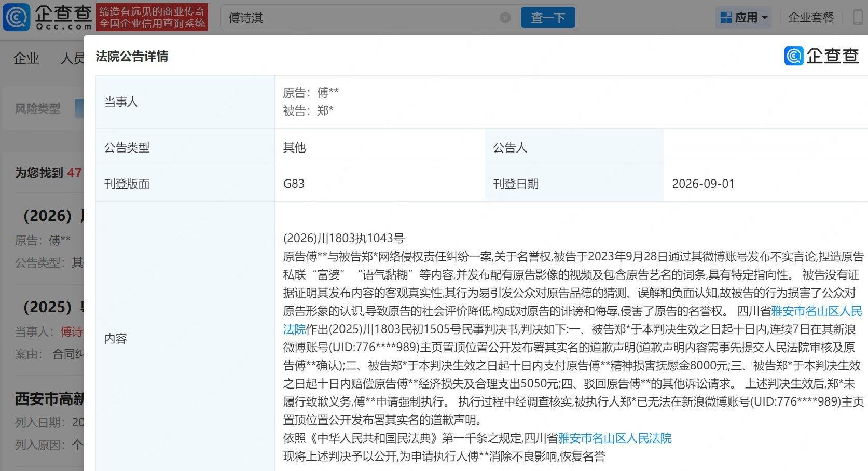Click the 为您找到 47 results count text

48,173
